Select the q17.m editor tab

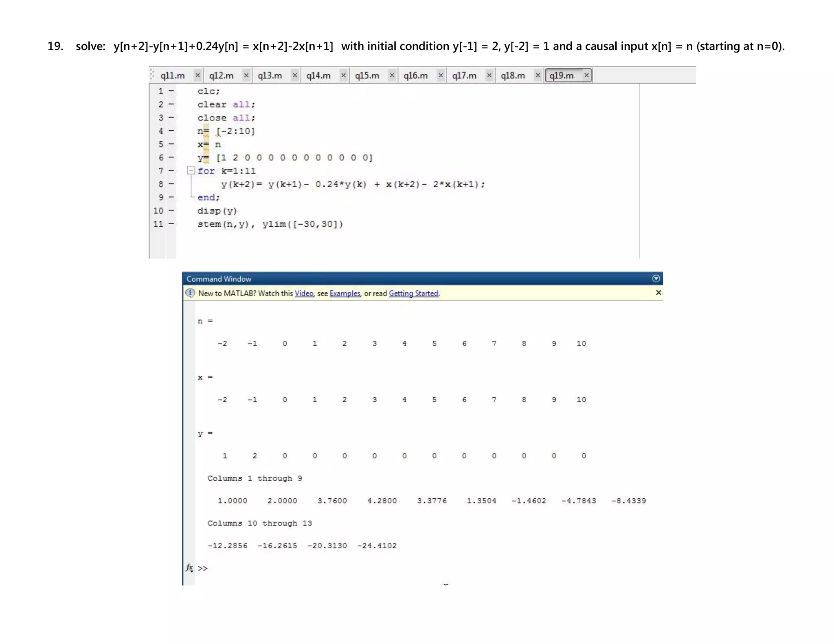tap(464, 76)
